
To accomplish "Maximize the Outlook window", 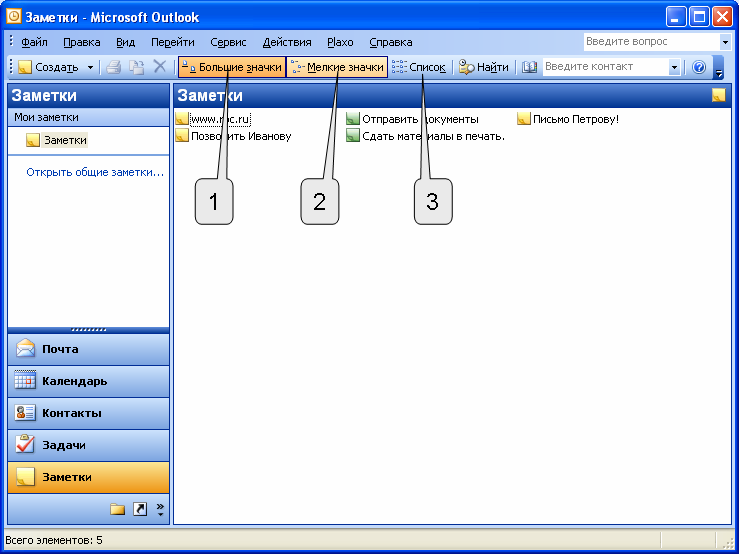I will point(699,17).
